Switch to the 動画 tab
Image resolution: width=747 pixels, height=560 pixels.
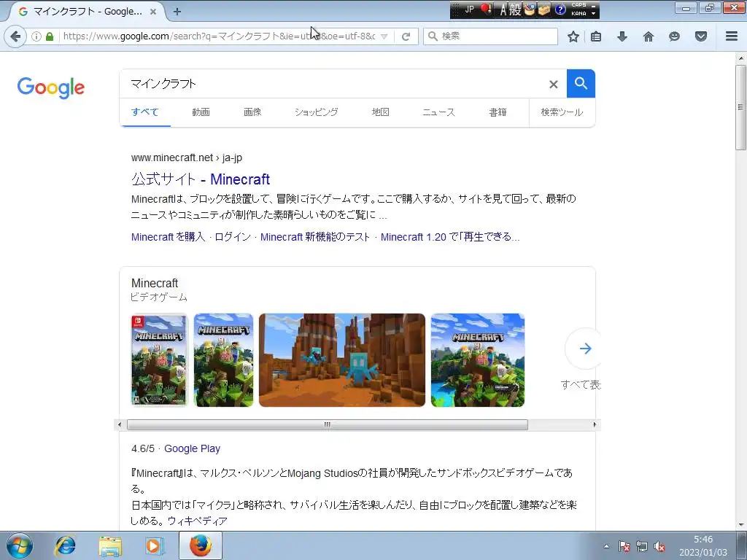201,112
